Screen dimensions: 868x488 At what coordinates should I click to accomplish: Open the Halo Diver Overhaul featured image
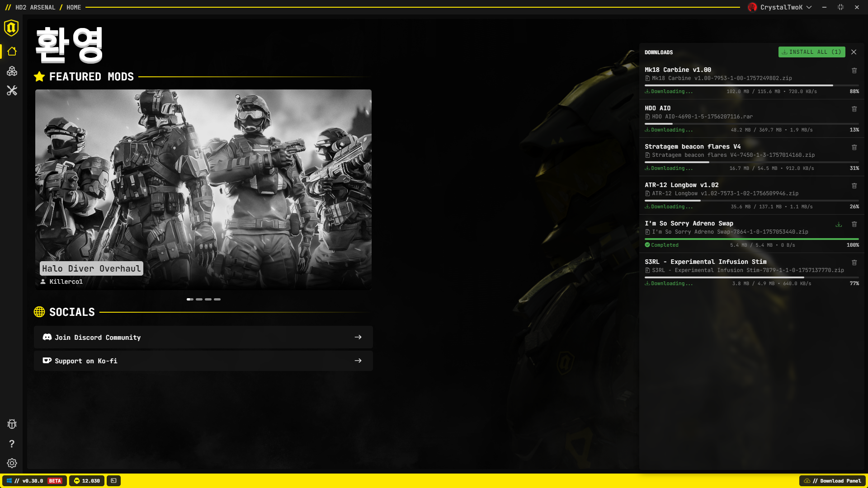click(203, 181)
